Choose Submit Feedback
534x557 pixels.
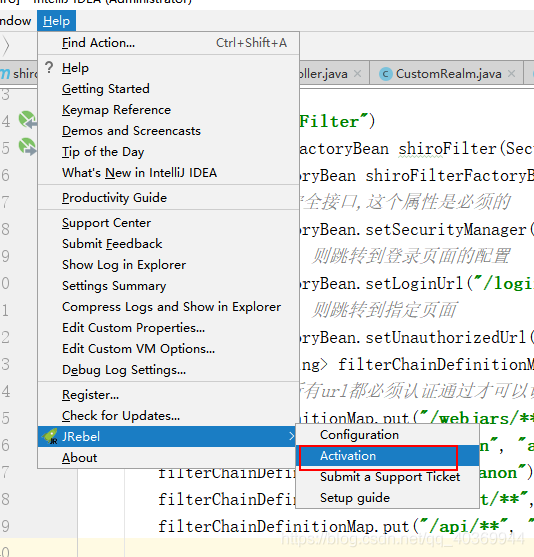[x=168, y=244]
